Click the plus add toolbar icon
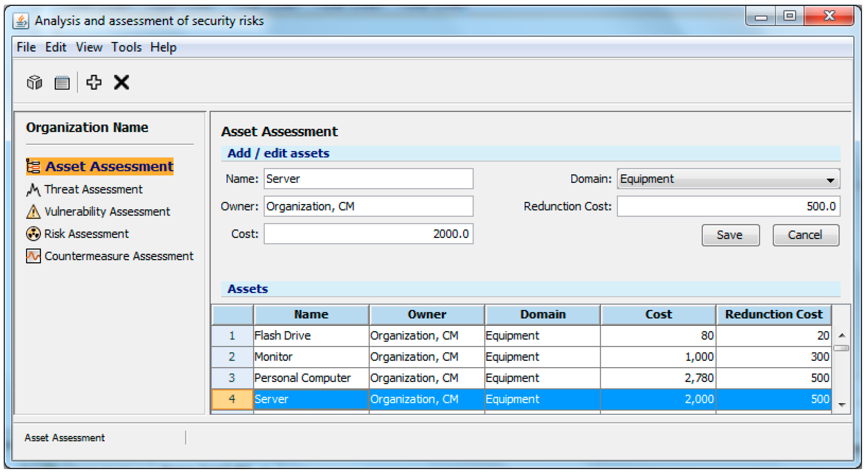The height and width of the screenshot is (474, 868). click(x=94, y=82)
